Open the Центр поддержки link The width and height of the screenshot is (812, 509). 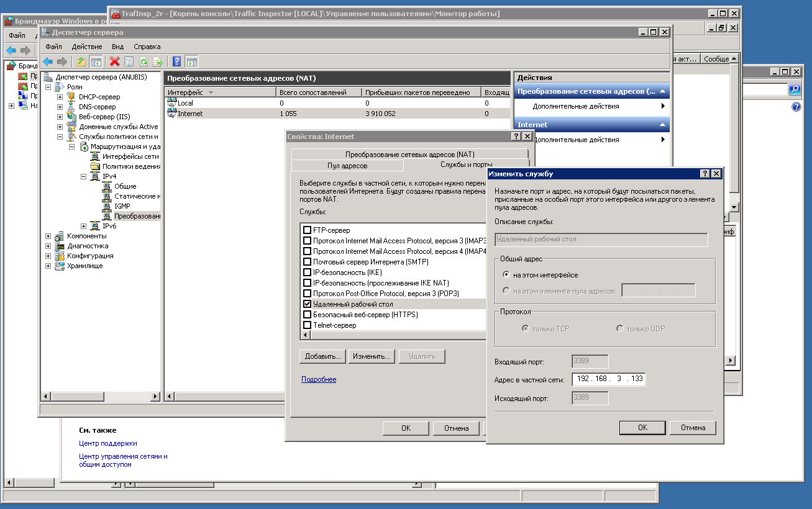[108, 443]
